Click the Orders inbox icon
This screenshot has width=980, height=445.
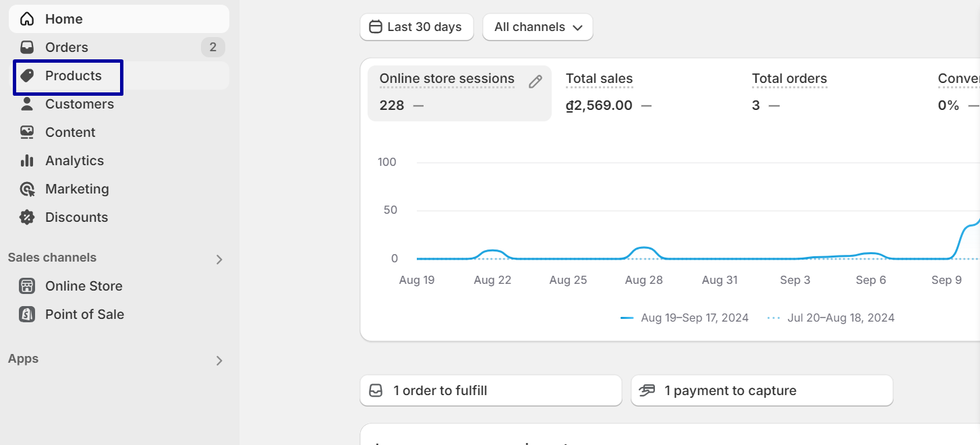pos(27,47)
